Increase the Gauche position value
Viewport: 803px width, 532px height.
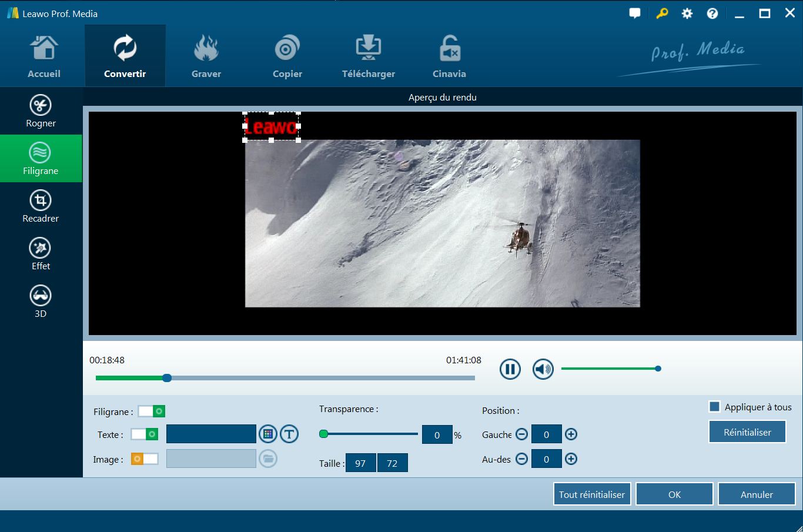pos(571,434)
